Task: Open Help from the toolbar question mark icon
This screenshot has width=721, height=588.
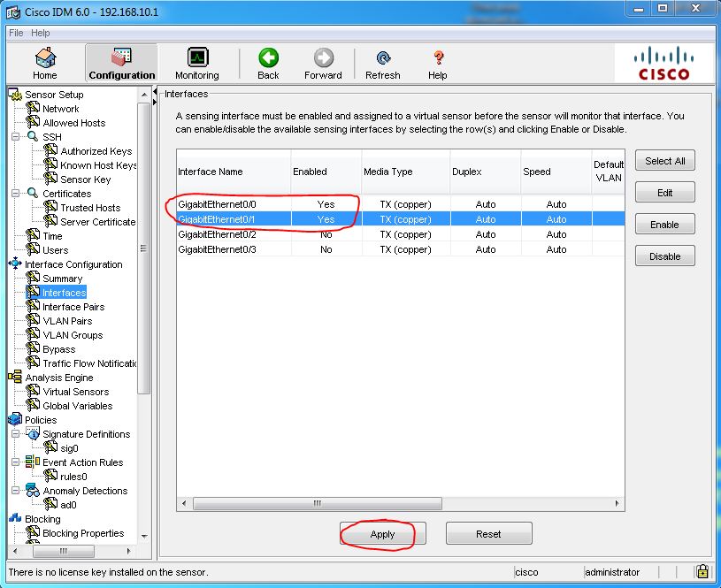Action: pyautogui.click(x=438, y=58)
